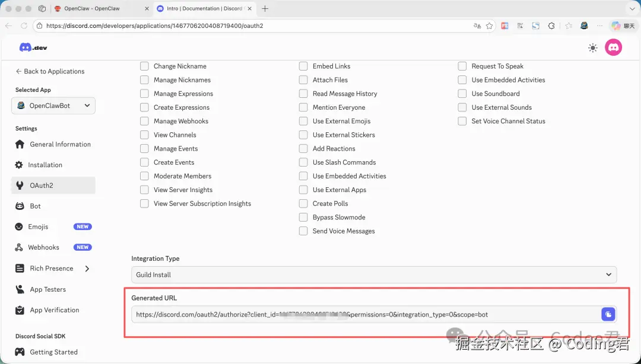Tick the Bypass Slowmode checkbox
This screenshot has height=364, width=641.
tap(303, 218)
